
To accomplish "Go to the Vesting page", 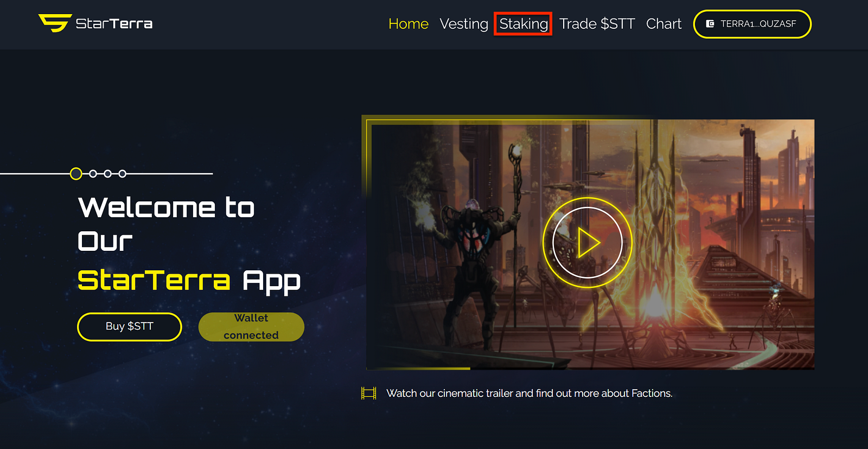I will pyautogui.click(x=464, y=24).
